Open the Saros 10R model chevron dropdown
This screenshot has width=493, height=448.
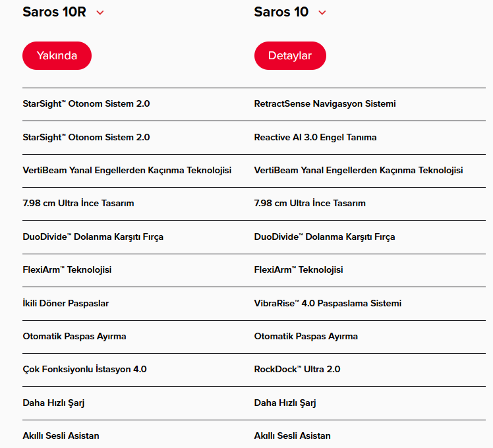tap(100, 13)
